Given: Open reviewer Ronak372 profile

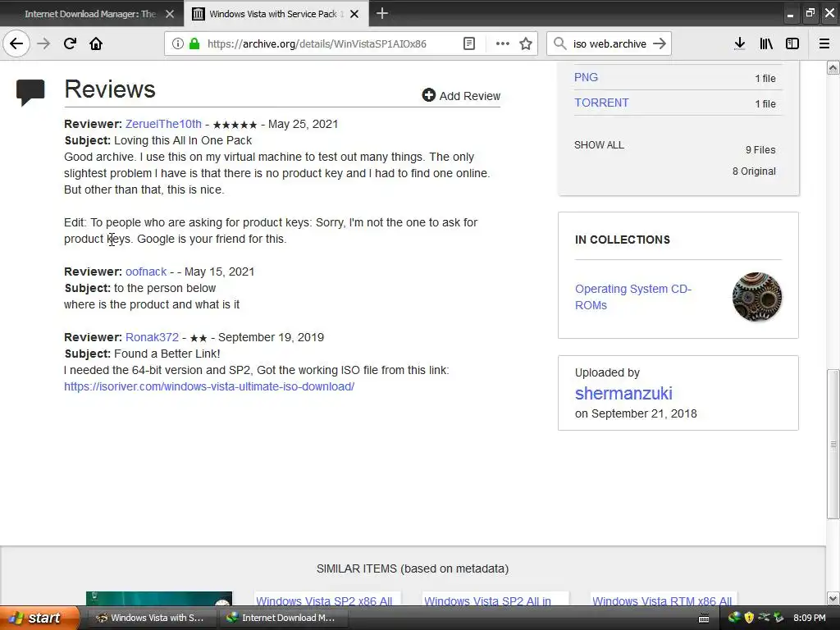Looking at the screenshot, I should (152, 337).
